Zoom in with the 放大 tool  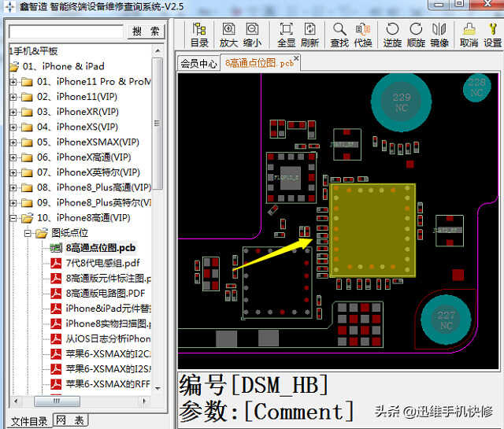228,35
